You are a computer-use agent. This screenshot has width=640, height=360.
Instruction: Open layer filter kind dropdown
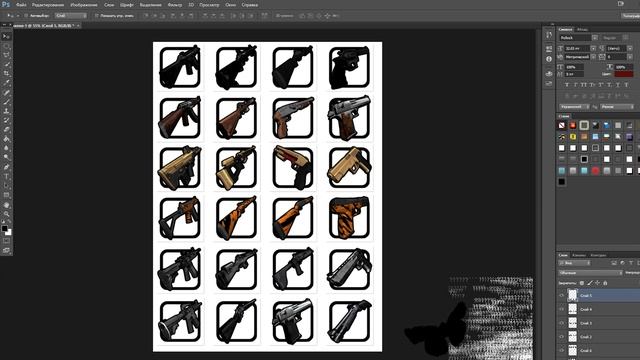point(574,263)
